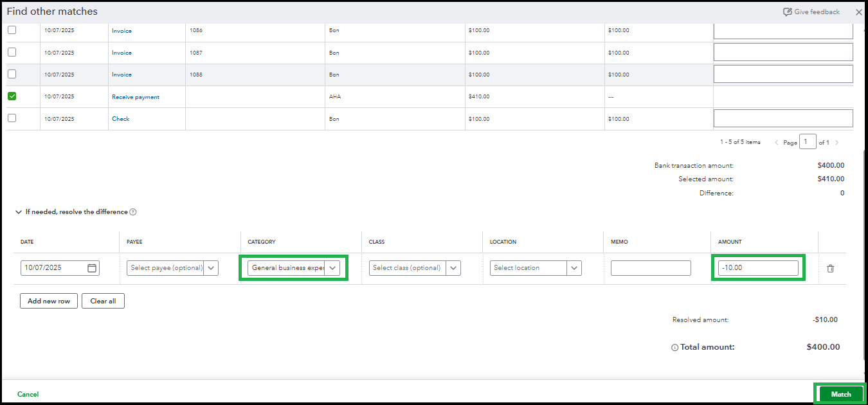Open Invoice 1087 link
Viewport: 868px width, 405px height.
pos(122,53)
